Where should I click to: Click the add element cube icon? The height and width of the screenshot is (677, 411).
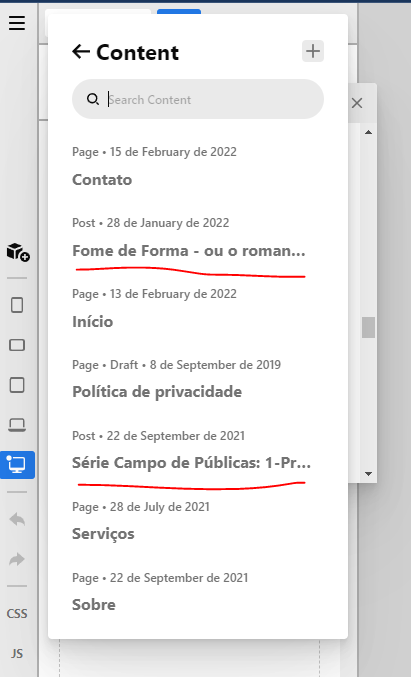click(17, 252)
